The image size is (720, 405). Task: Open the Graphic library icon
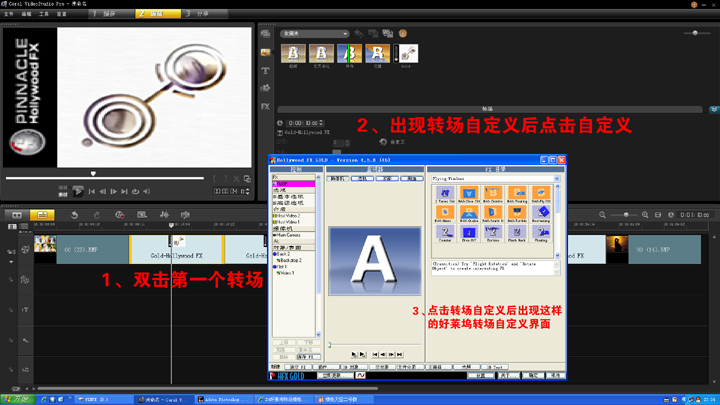click(265, 88)
